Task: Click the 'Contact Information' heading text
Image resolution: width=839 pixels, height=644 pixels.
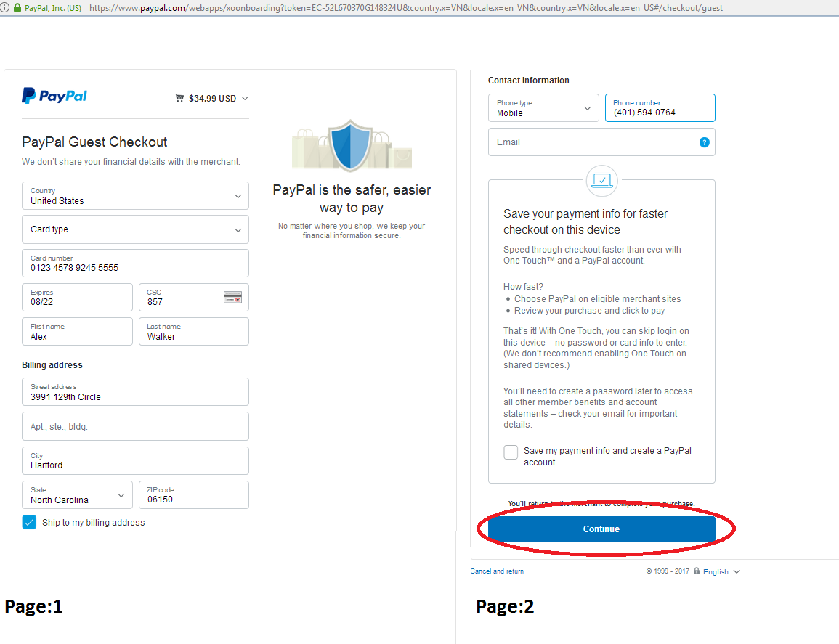Action: click(529, 81)
